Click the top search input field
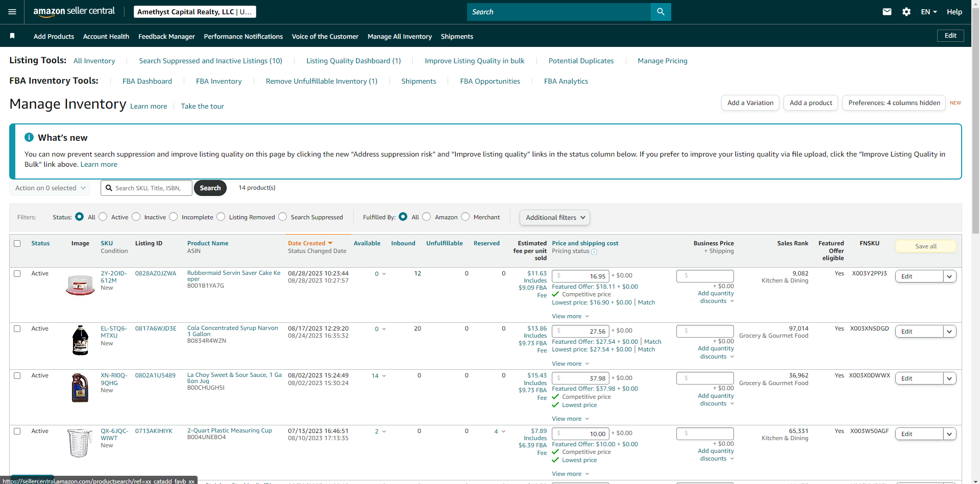 pyautogui.click(x=559, y=12)
